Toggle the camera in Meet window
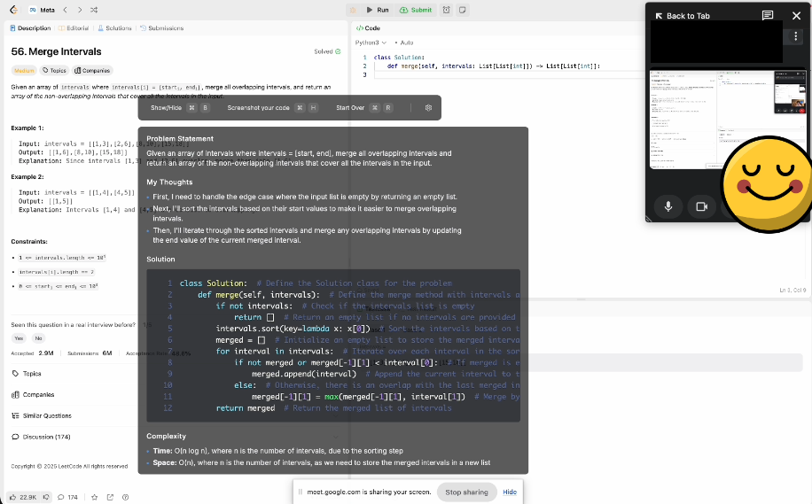Image resolution: width=812 pixels, height=504 pixels. pos(702,206)
